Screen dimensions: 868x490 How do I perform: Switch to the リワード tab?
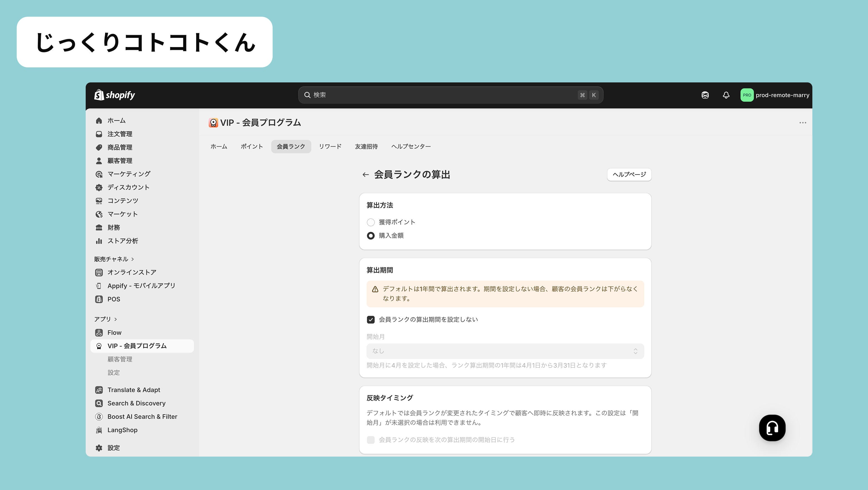click(x=330, y=146)
